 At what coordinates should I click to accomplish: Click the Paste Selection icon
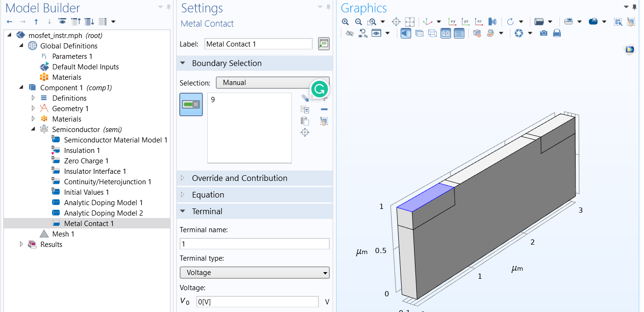tap(305, 121)
